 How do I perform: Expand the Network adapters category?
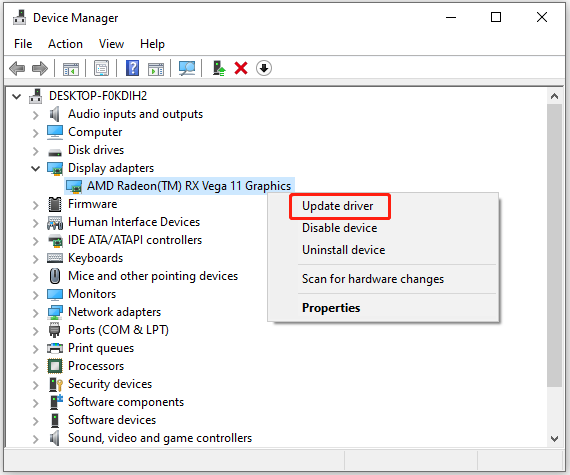(35, 313)
